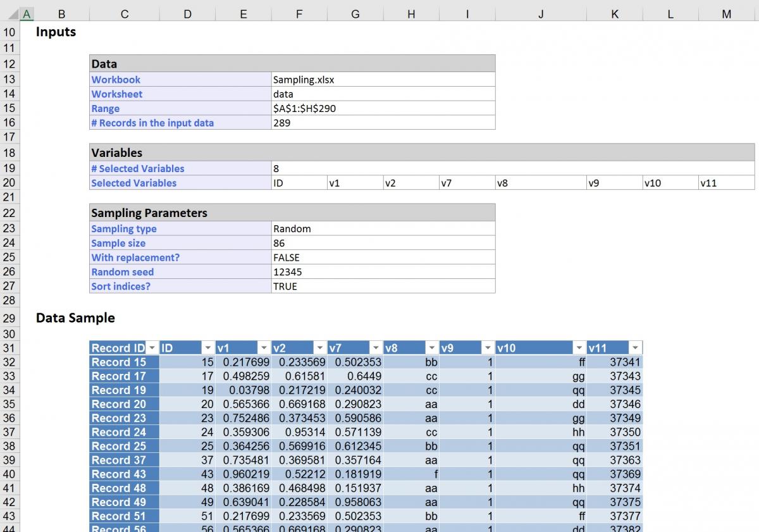Open the v7 column filter dropdown
Screen dimensions: 759x532
click(376, 347)
